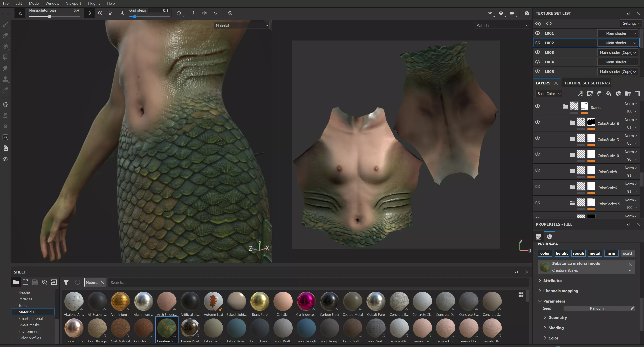Click the delete layer trash icon
Image resolution: width=644 pixels, height=347 pixels.
[x=638, y=94]
